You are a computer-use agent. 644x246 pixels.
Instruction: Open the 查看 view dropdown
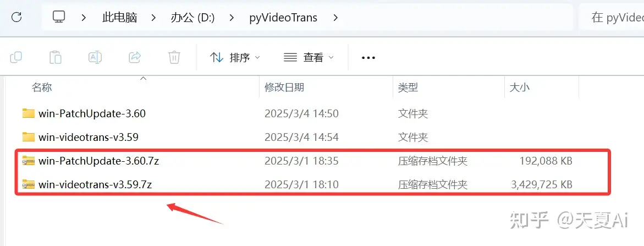(x=309, y=57)
